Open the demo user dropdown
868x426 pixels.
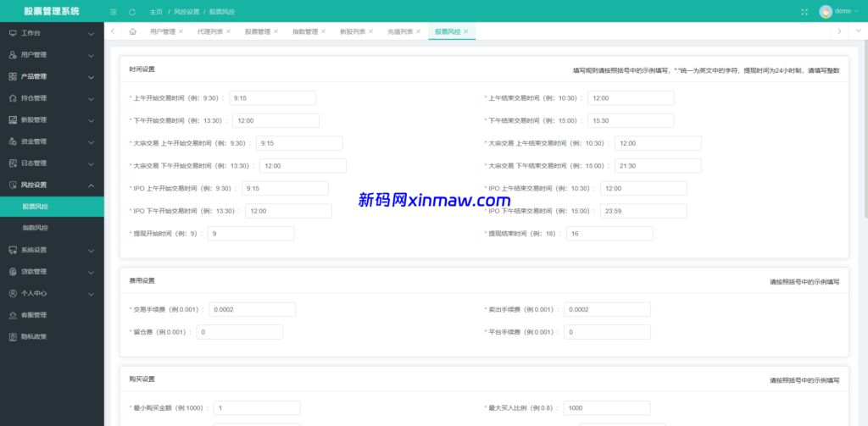click(838, 11)
